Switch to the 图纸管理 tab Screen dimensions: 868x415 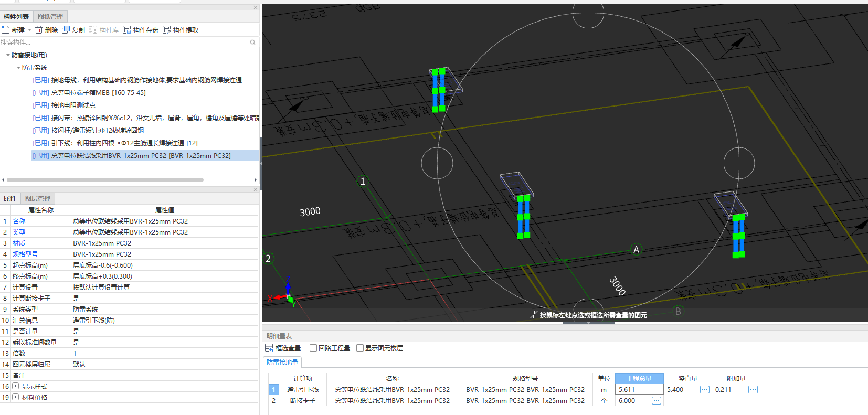click(50, 17)
